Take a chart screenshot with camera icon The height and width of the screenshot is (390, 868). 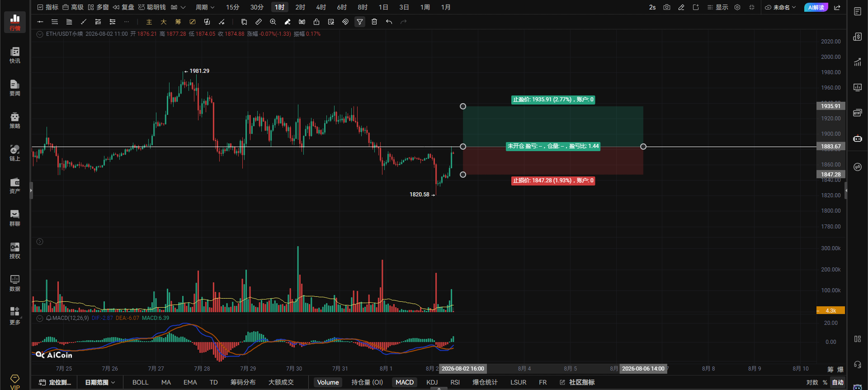point(667,7)
